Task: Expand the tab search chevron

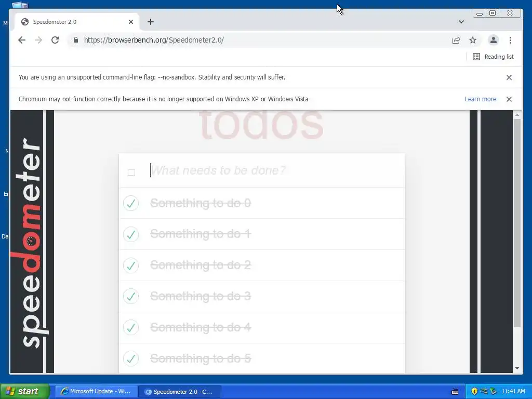Action: (461, 22)
